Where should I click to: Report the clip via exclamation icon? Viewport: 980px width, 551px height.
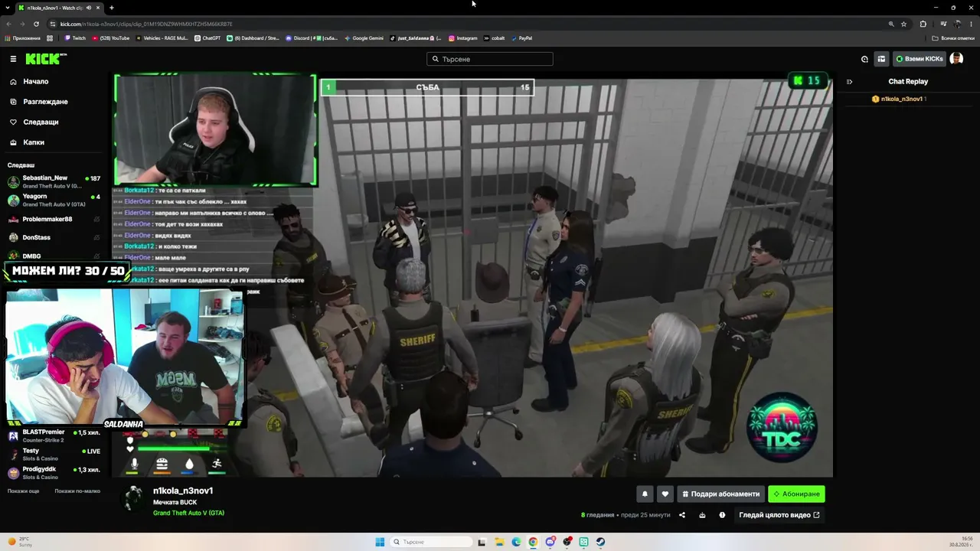tap(722, 515)
